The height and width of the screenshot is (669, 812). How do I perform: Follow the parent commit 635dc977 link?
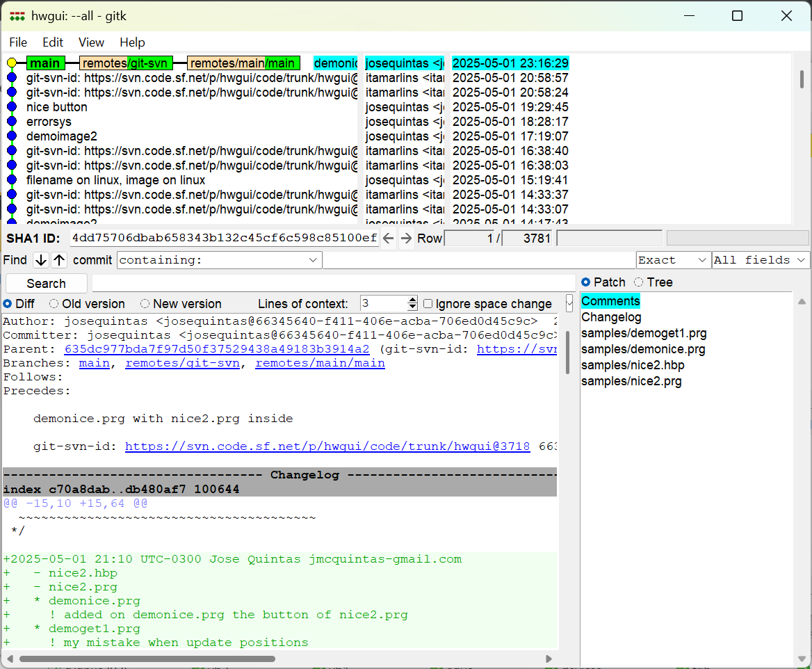point(217,349)
